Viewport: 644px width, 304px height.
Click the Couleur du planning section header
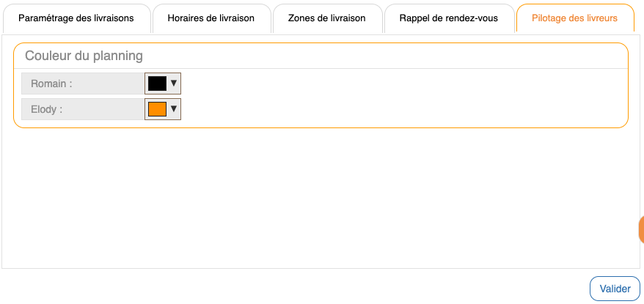point(84,56)
